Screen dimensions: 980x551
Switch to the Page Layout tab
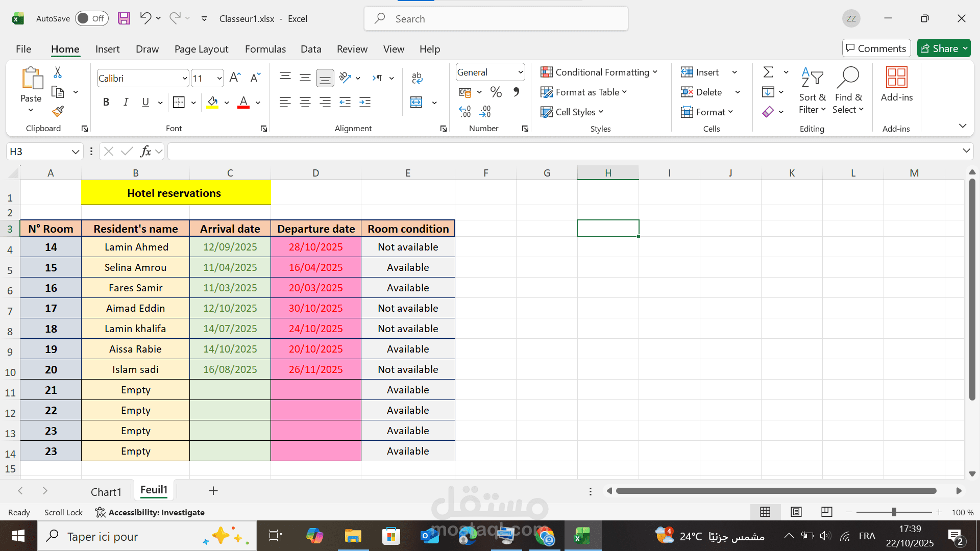pos(201,49)
